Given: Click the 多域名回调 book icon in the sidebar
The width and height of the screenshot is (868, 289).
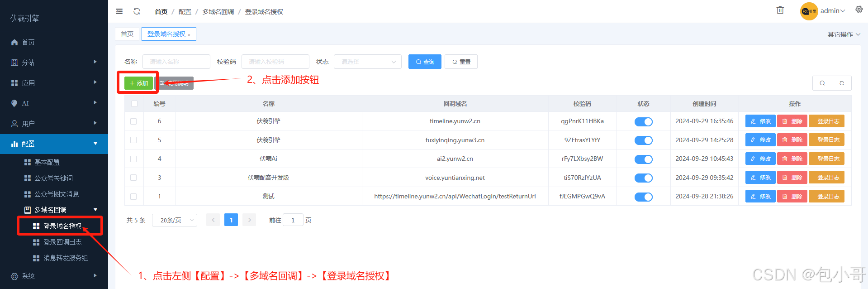Looking at the screenshot, I should click(x=28, y=210).
